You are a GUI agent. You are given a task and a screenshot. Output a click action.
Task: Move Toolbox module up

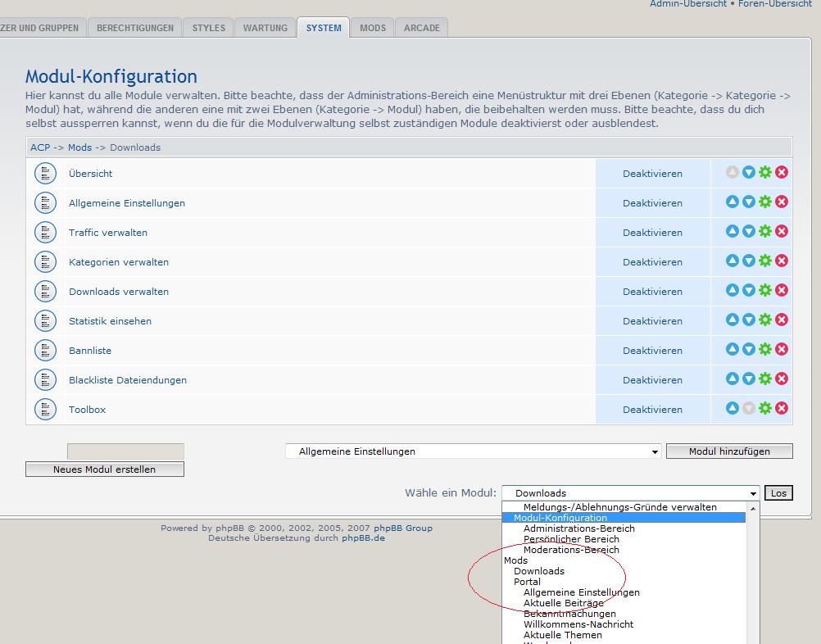(x=733, y=409)
